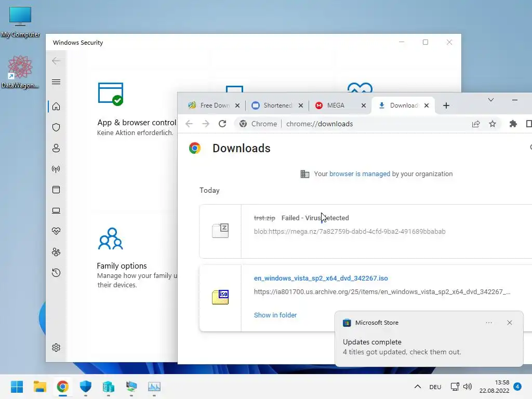Image resolution: width=532 pixels, height=399 pixels.
Task: Dismiss the Microsoft Store notification
Action: 509,323
